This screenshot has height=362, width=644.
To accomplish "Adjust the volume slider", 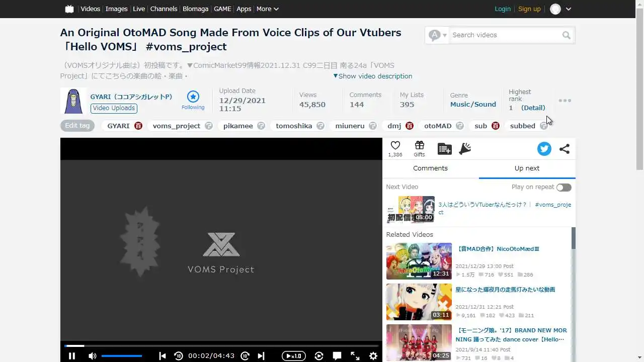I will [122, 355].
